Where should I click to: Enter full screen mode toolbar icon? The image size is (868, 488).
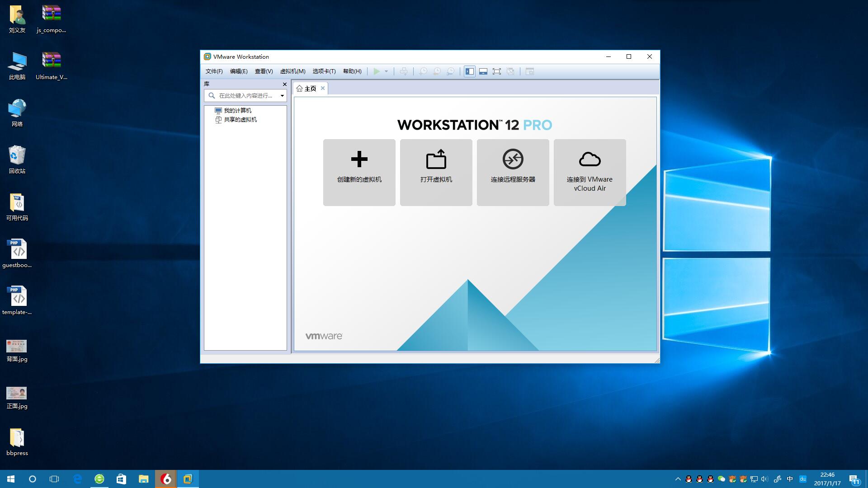click(x=497, y=71)
